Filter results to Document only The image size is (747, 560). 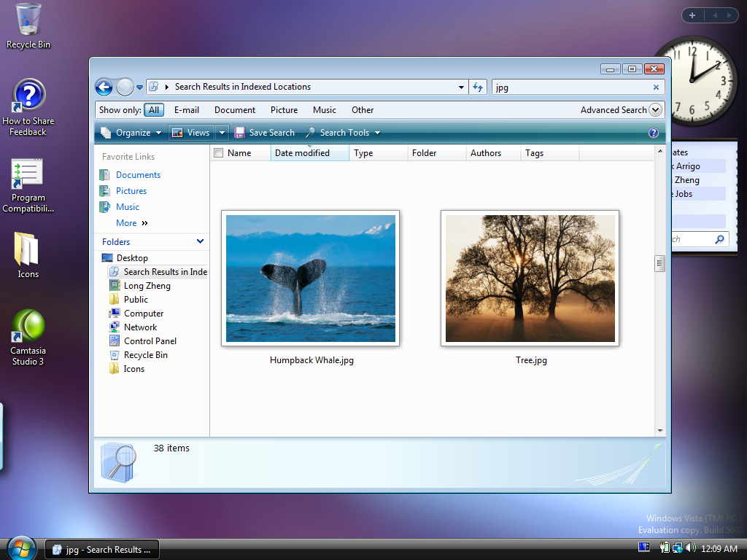(x=235, y=110)
